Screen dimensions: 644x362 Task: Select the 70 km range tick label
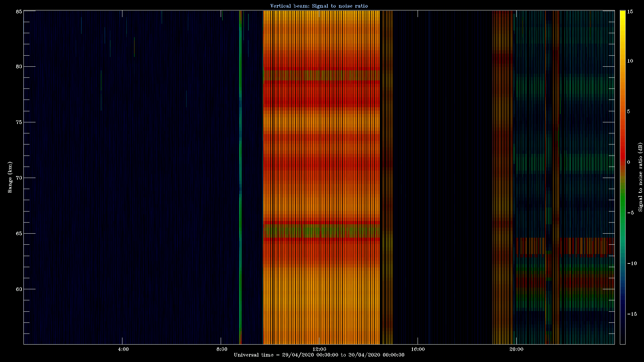click(x=19, y=178)
